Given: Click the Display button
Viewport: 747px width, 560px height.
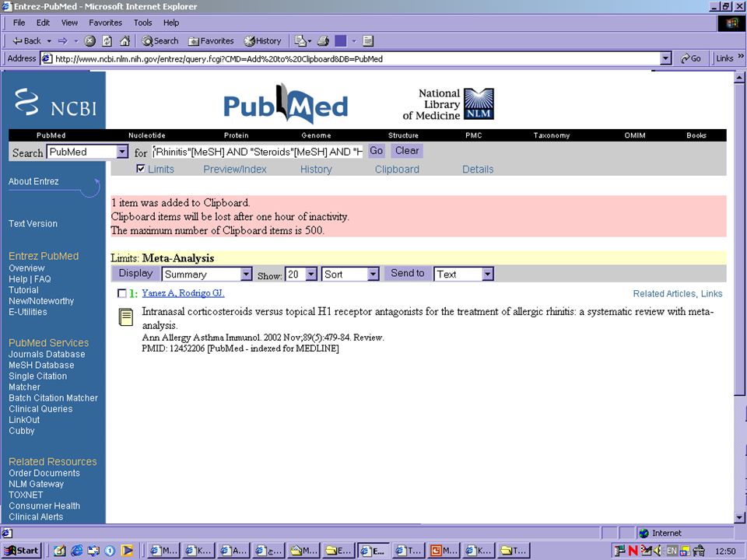Looking at the screenshot, I should coord(135,273).
